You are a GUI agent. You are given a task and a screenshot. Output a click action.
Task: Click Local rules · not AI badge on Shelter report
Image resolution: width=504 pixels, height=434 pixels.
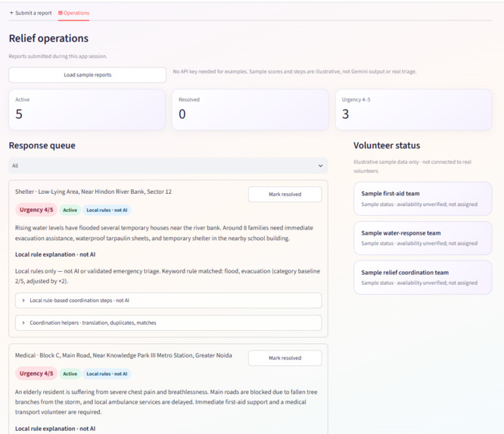coord(107,210)
